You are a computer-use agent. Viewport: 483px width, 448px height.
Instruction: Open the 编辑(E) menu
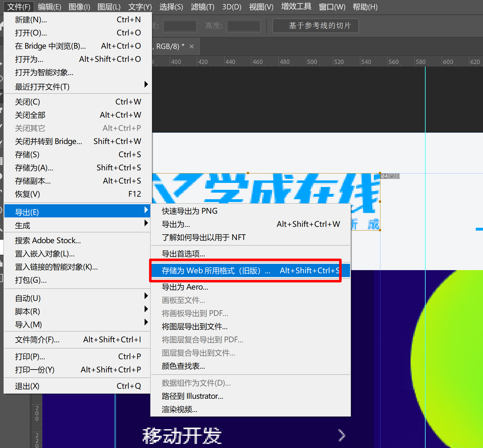point(49,7)
